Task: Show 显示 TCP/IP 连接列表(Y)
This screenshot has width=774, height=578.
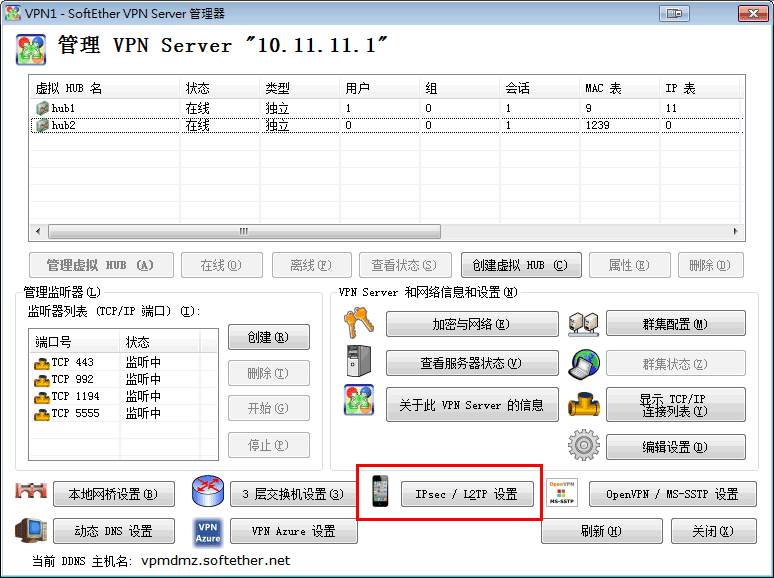Action: click(x=675, y=405)
